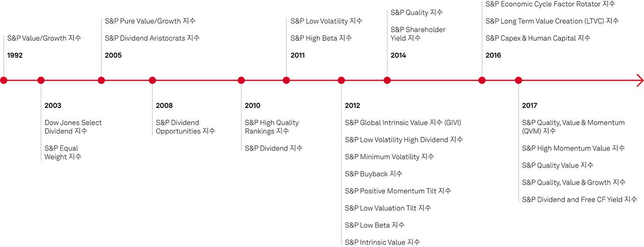Screen dimensions: 644x247
Task: Click the bold 2012 year label
Action: [352, 105]
